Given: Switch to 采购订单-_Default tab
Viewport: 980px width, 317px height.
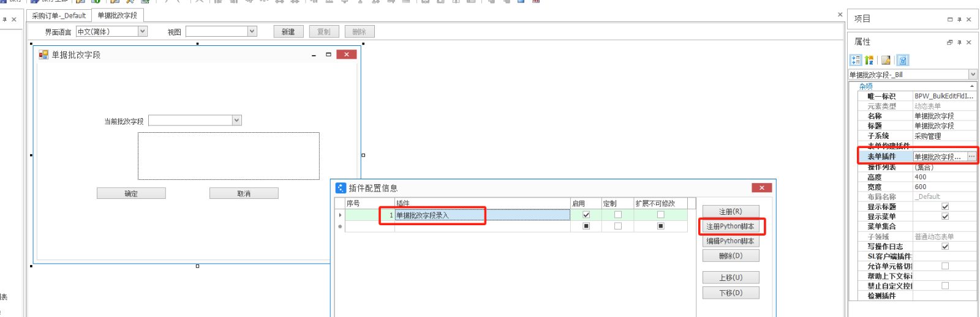Looking at the screenshot, I should pos(59,16).
